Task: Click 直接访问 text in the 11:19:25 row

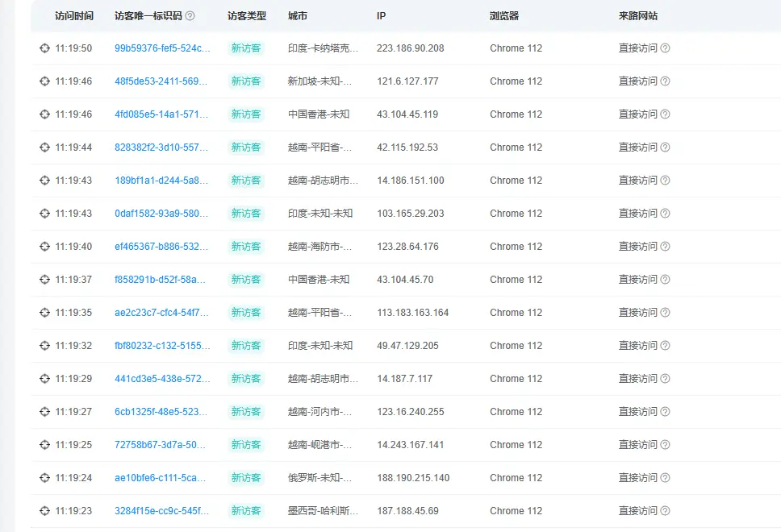Action: click(x=638, y=445)
